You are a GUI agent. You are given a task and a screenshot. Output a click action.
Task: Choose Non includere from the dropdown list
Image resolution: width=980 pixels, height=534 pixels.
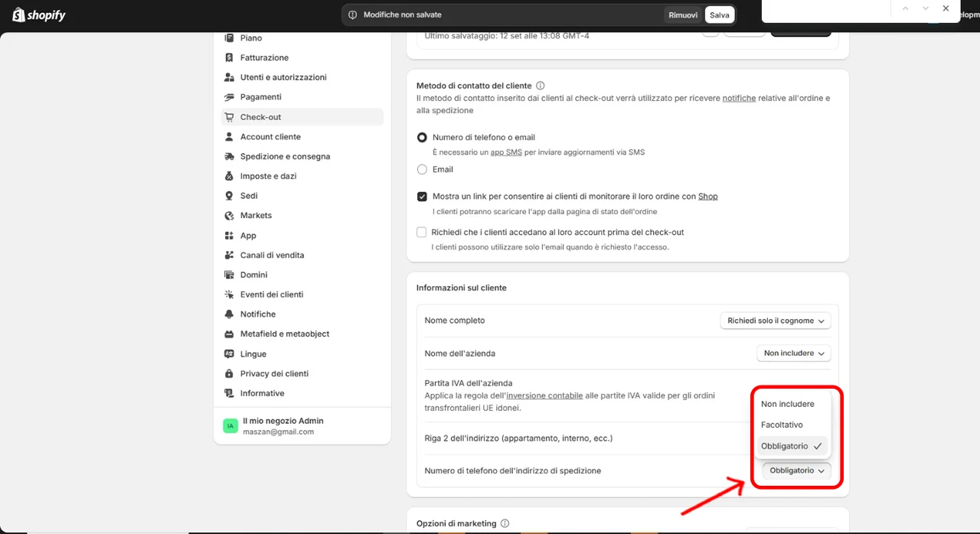787,404
